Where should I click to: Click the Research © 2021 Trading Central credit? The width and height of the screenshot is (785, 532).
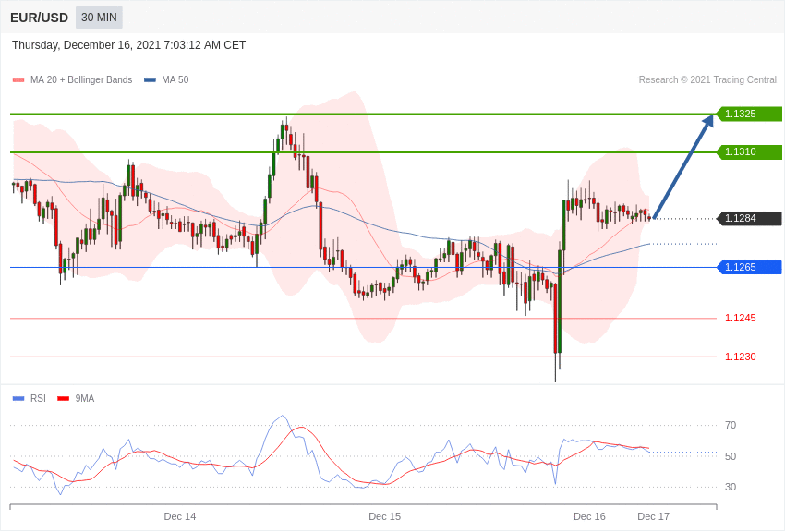(707, 79)
